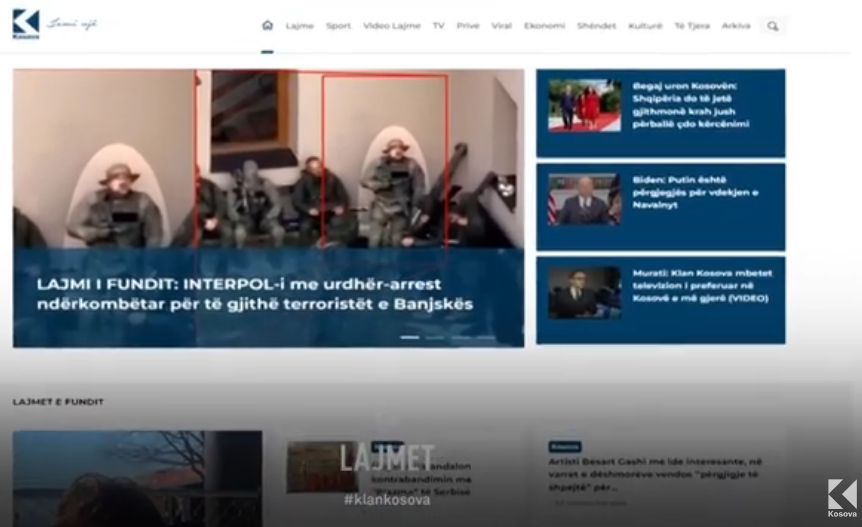
Task: Open the kontrabandimin article thumbnail
Action: (322, 467)
